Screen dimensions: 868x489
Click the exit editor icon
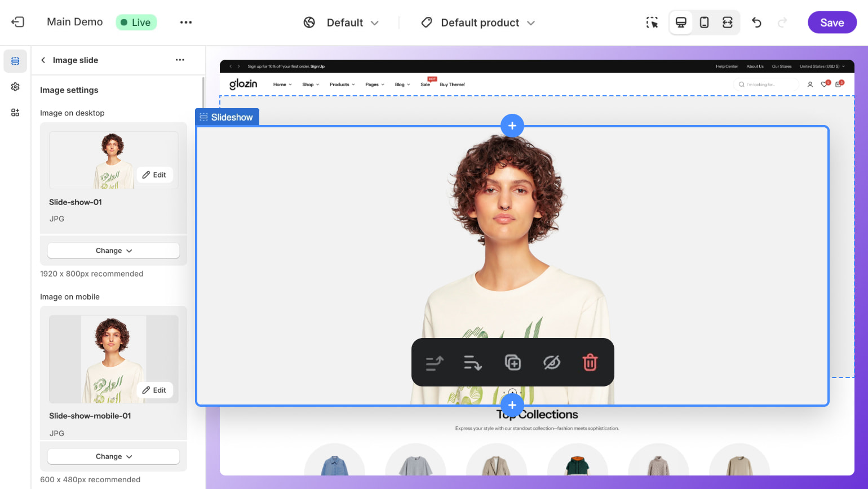coord(17,22)
